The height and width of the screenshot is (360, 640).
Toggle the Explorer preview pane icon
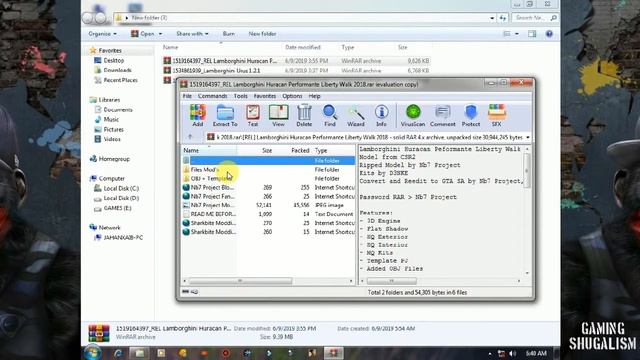[x=532, y=34]
